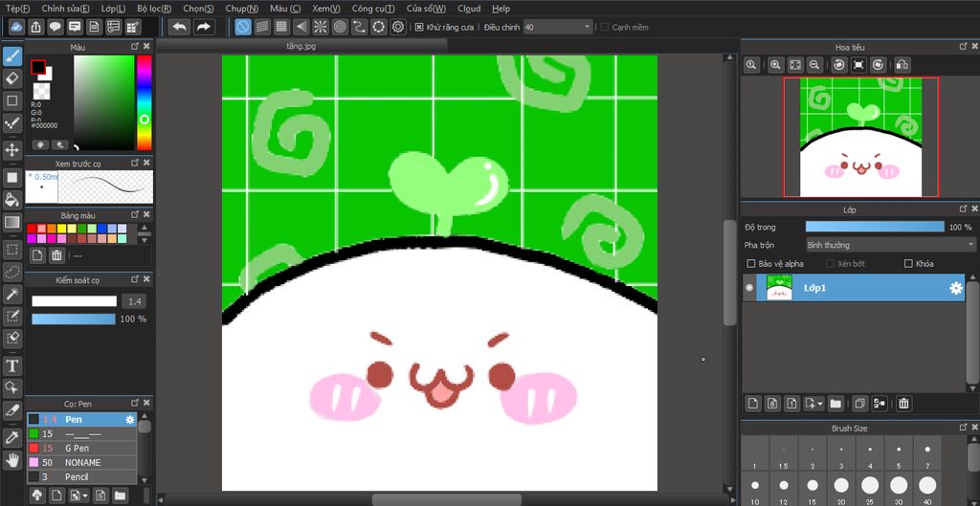Click the hue spectrum bar

[145, 103]
